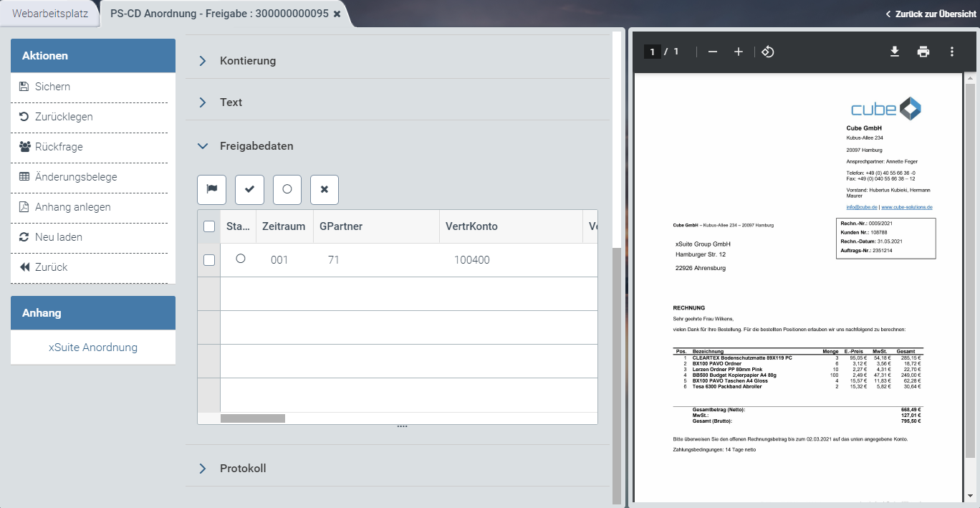Switch to the Webarbeitsplatz tab
Viewport: 980px width, 508px height.
[x=50, y=13]
